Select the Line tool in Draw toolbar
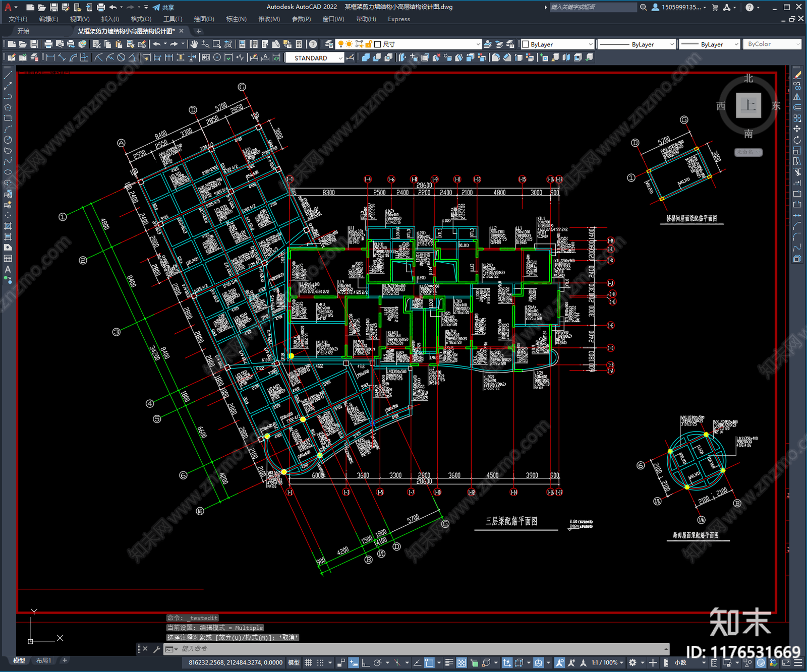807x672 pixels. [x=8, y=75]
